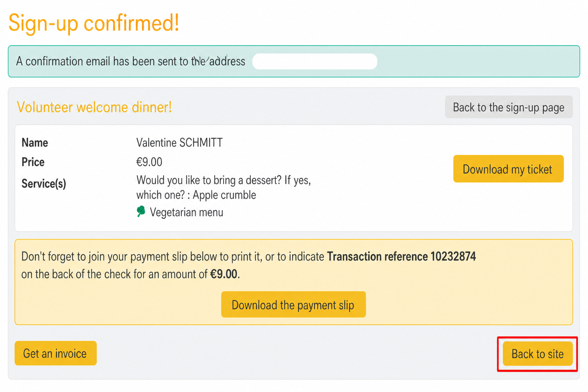Click the confirmation email sent message

pos(131,61)
